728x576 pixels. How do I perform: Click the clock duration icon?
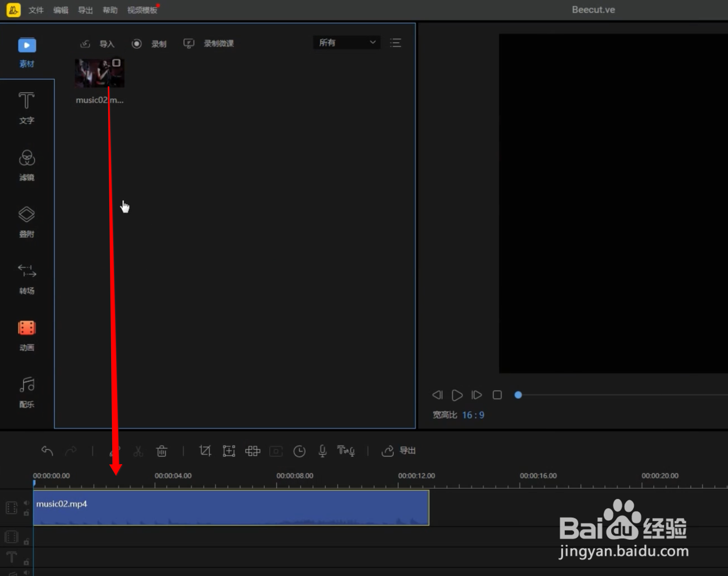(x=299, y=451)
